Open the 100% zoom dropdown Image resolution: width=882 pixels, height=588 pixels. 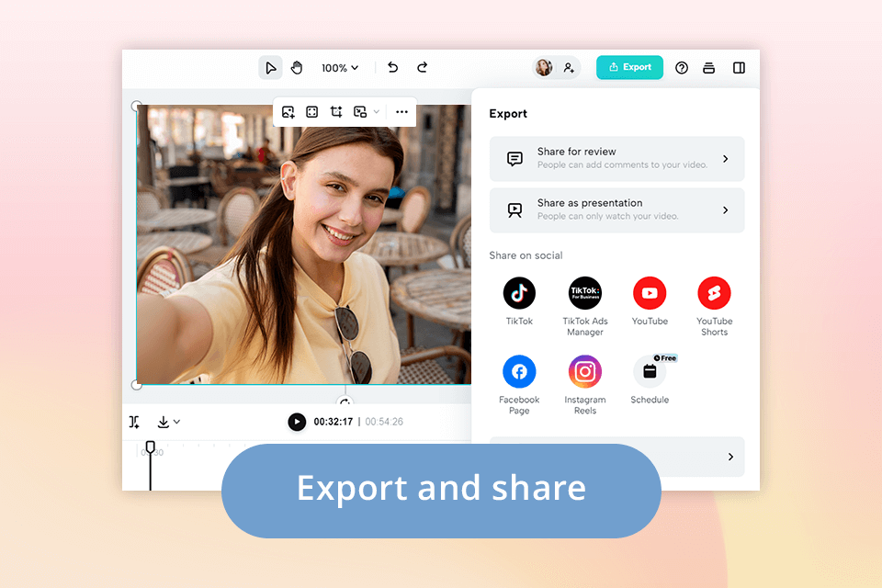(x=340, y=68)
